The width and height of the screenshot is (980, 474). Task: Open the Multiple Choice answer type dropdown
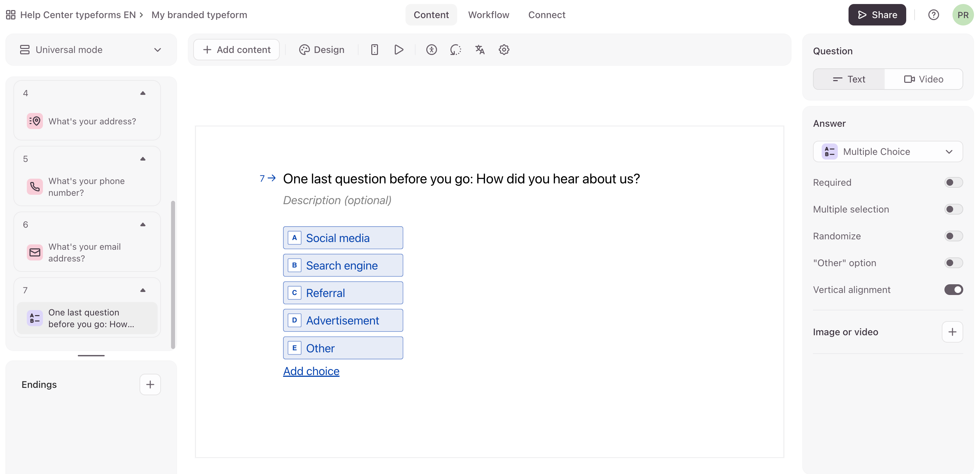(887, 152)
